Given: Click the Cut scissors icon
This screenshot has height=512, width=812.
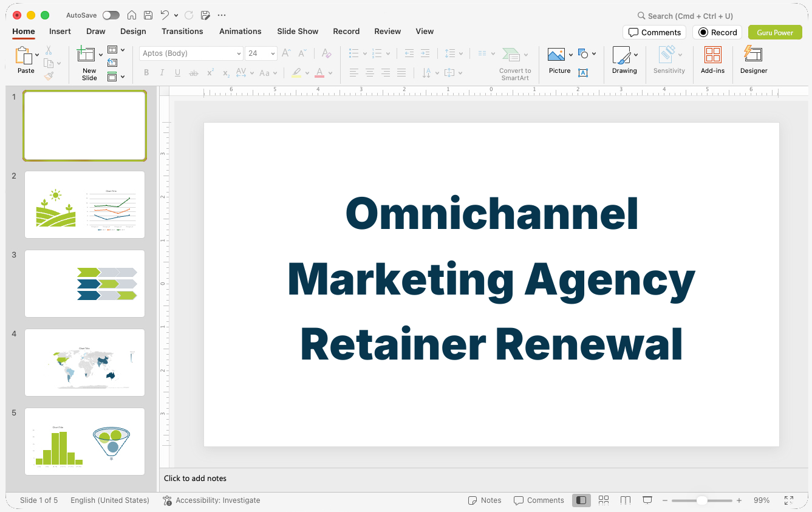Looking at the screenshot, I should [49, 50].
